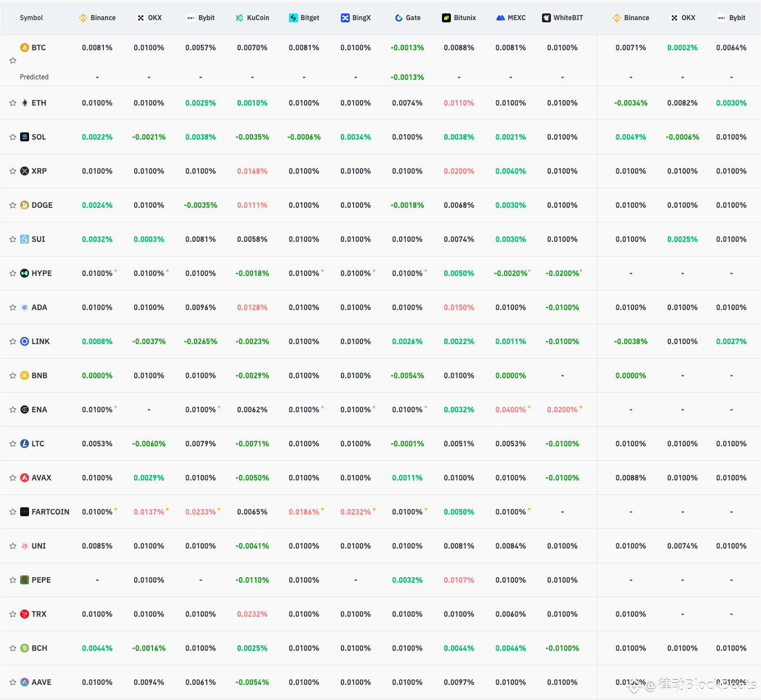Click UNI's 0.0085% Binance rate
Viewport: 761px width, 700px height.
click(x=97, y=546)
